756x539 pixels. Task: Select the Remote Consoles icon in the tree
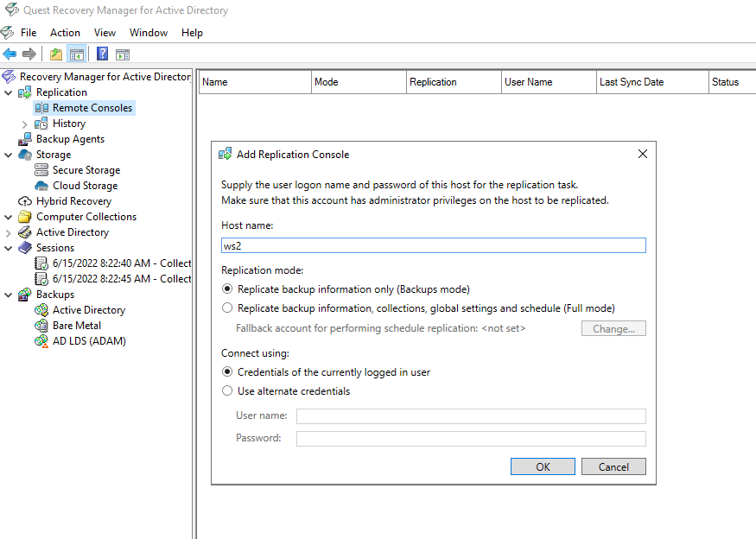pyautogui.click(x=41, y=107)
